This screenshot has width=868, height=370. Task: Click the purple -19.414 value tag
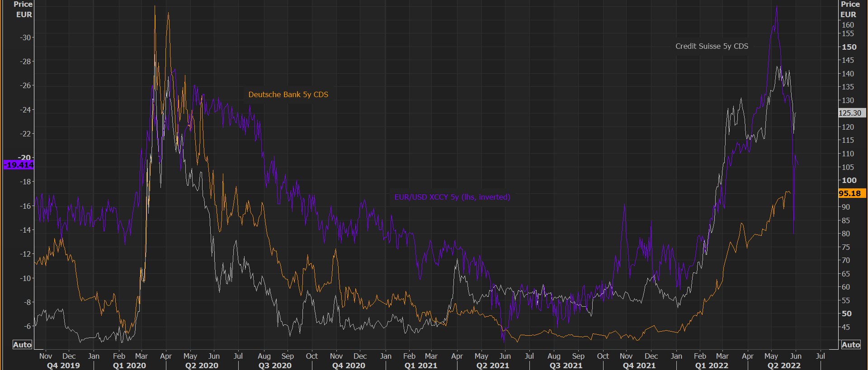click(19, 165)
